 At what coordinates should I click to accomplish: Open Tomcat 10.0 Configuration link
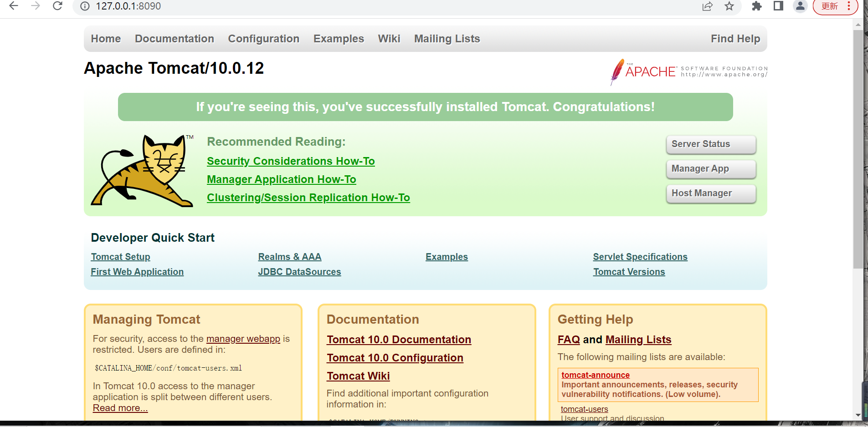click(x=395, y=358)
